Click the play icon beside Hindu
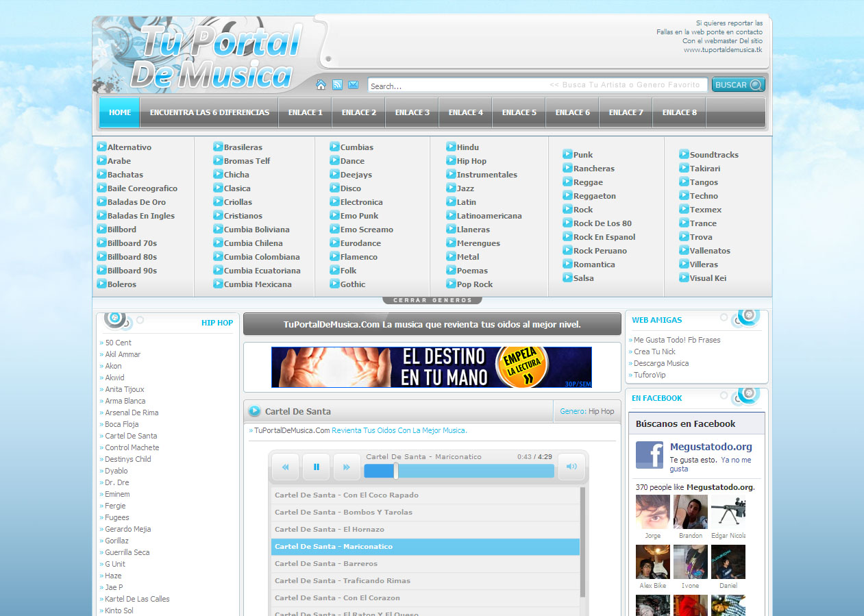Viewport: 864px width, 616px height. [x=451, y=147]
